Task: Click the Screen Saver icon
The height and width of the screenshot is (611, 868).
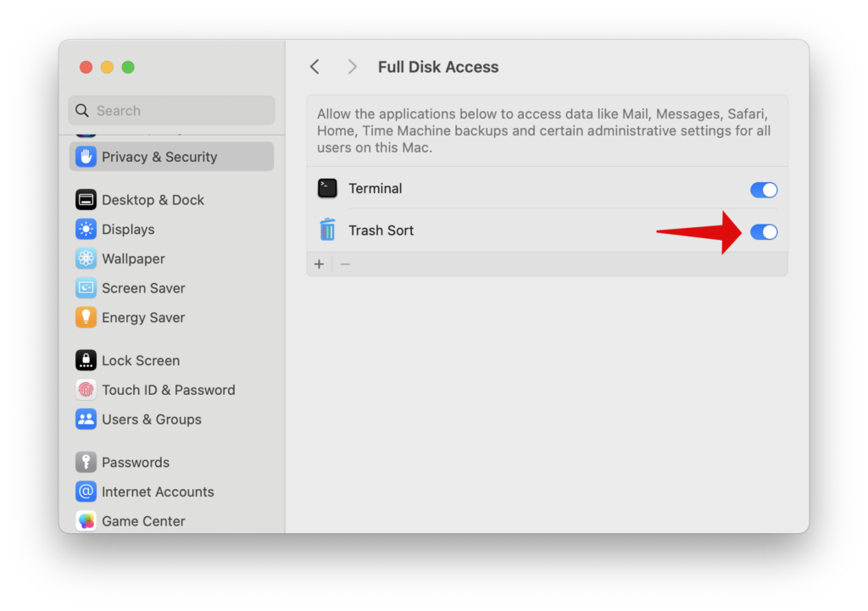Action: (86, 288)
